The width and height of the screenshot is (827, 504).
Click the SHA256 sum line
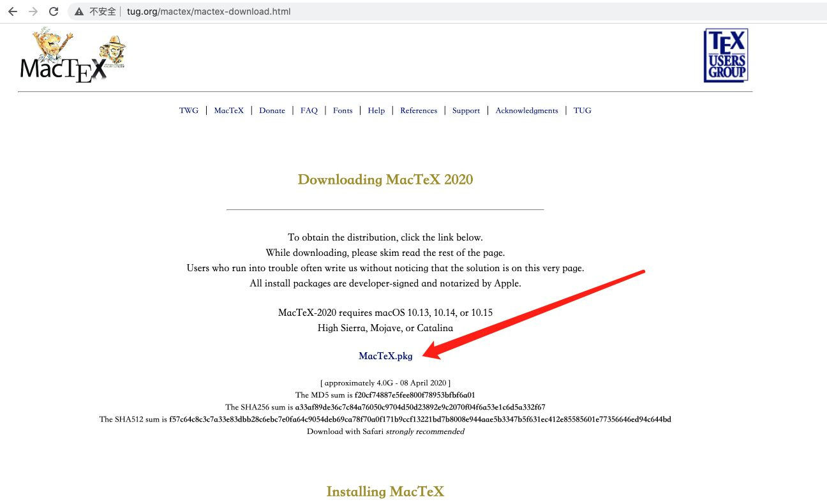pyautogui.click(x=385, y=407)
